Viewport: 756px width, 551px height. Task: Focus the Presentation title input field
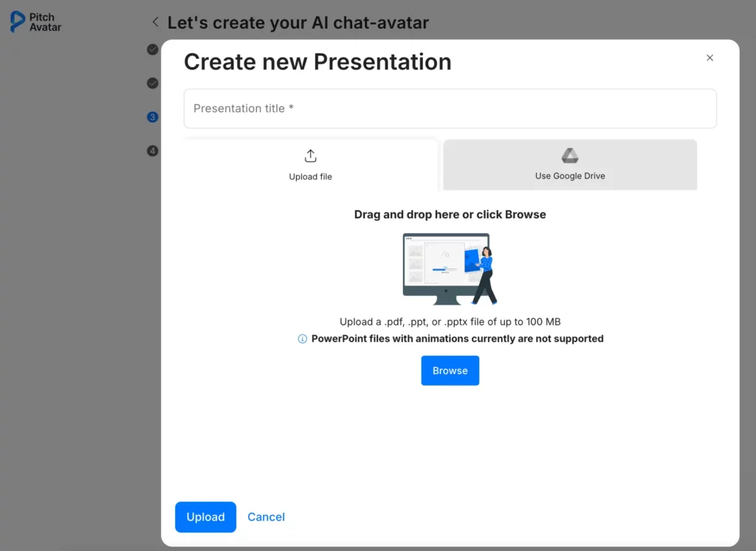pos(450,108)
